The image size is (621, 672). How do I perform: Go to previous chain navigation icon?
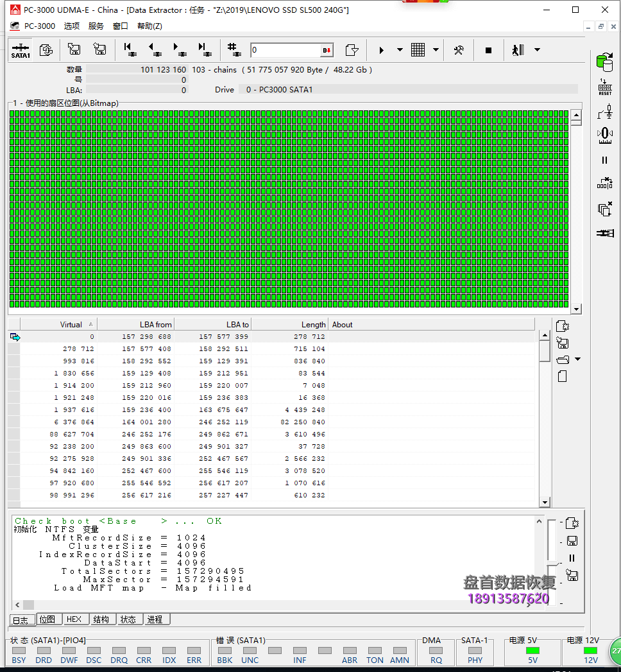coord(155,49)
